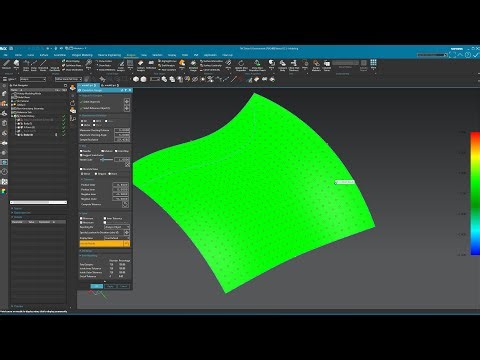Click the rectangle view icon in top border bar

(155, 79)
